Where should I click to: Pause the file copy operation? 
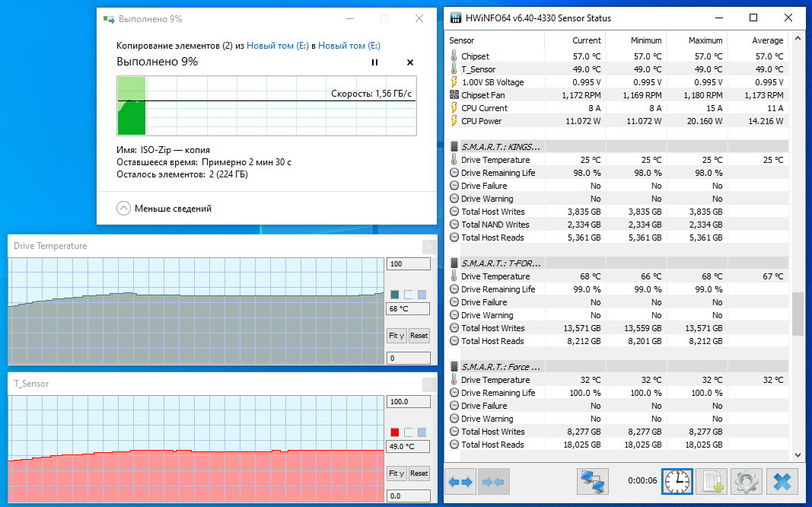pos(375,62)
